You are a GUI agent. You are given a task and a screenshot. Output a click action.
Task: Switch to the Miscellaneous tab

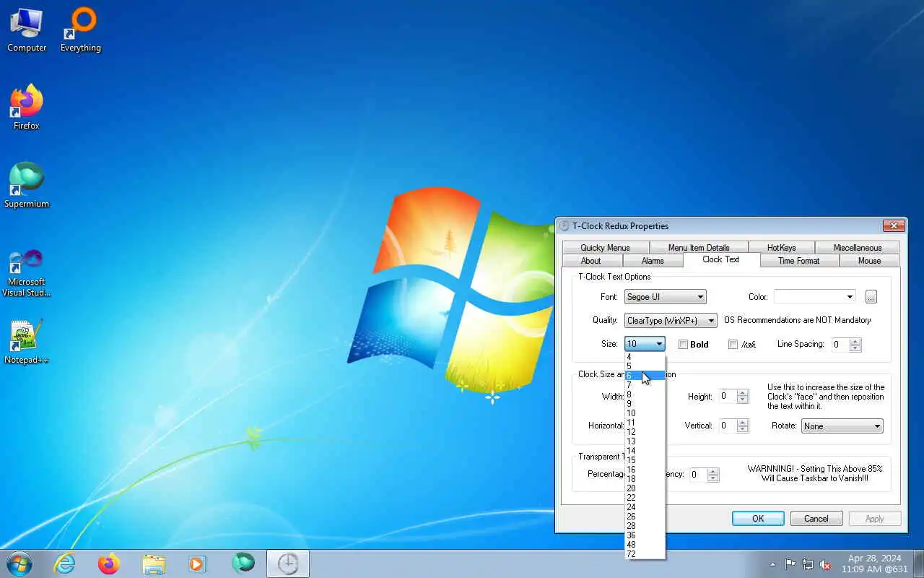pos(858,248)
